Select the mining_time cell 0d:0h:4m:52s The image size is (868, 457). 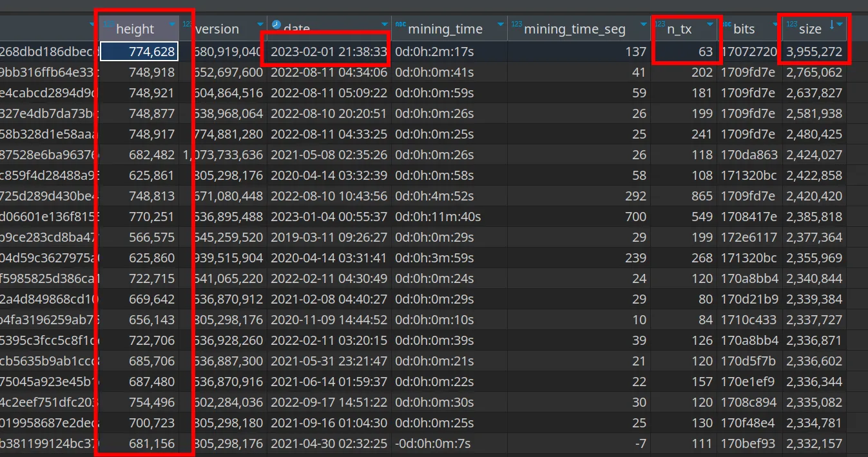[449, 196]
